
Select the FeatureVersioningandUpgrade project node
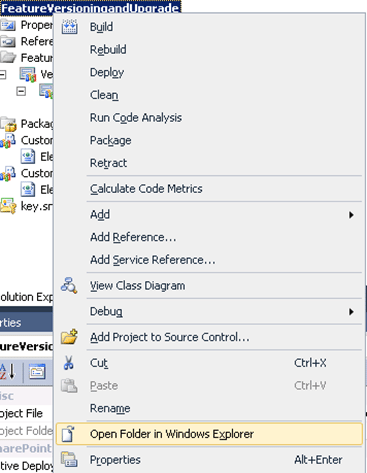tap(90, 7)
